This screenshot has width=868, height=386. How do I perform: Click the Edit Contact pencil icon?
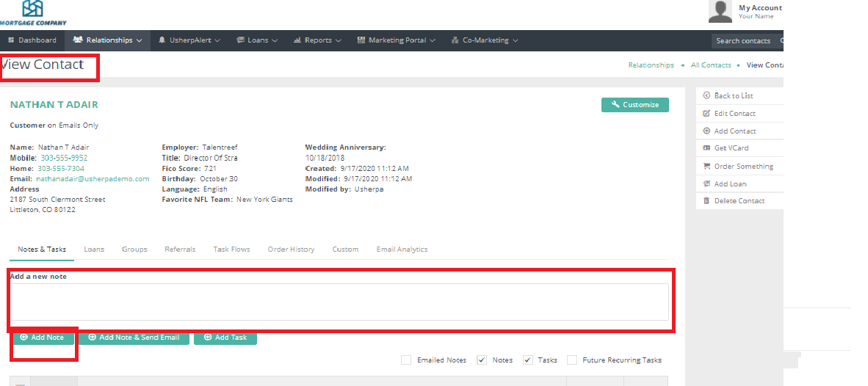pyautogui.click(x=706, y=114)
